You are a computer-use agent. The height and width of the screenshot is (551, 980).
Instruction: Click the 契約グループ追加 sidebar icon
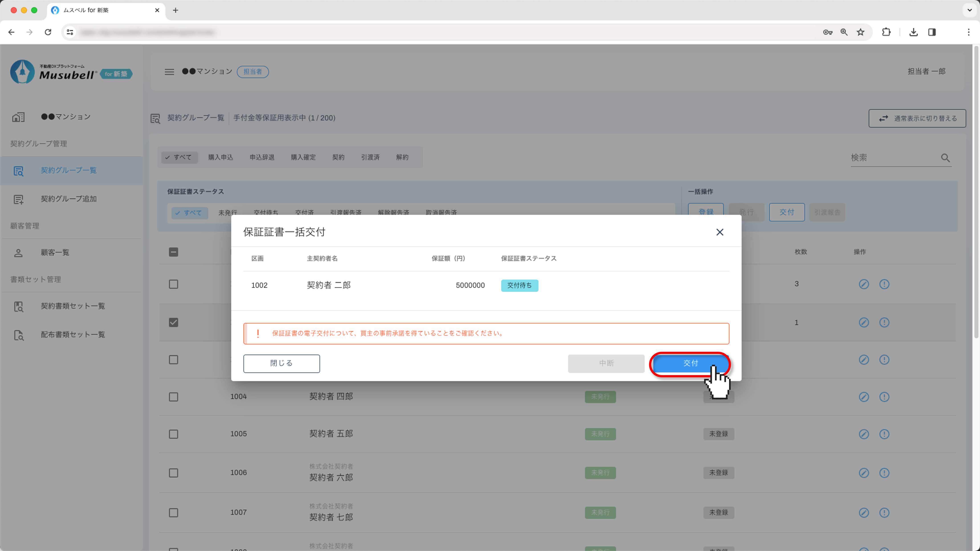coord(18,199)
